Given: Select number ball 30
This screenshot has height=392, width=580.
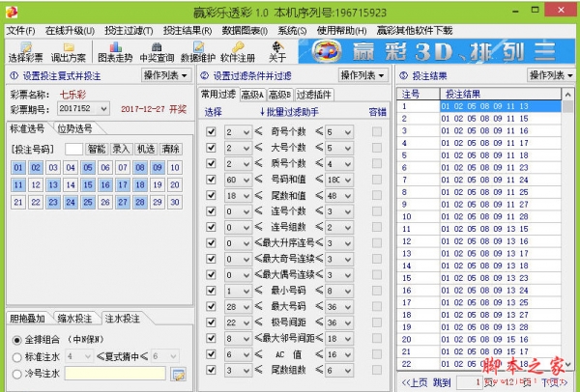Looking at the screenshot, I should (x=175, y=202).
